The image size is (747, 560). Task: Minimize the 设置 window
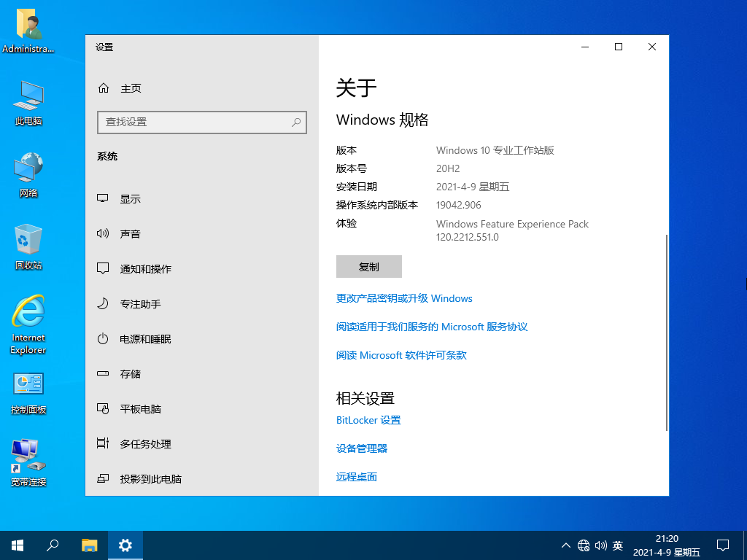[x=585, y=47]
